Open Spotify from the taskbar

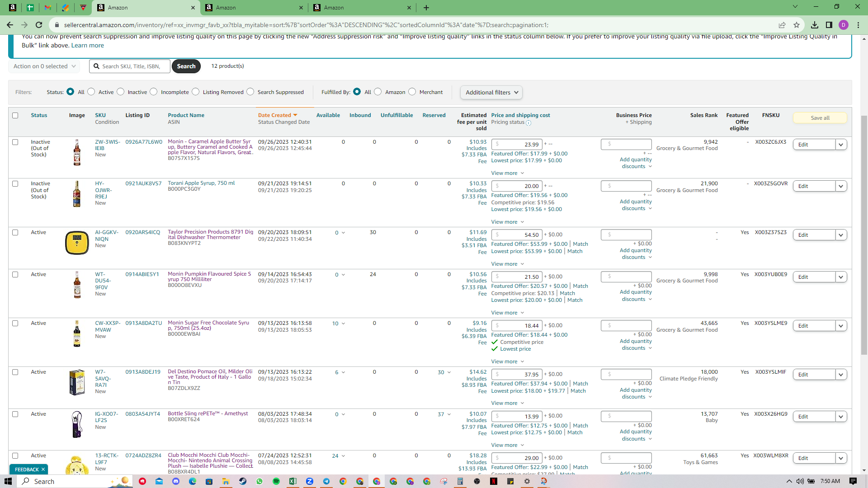point(276,481)
